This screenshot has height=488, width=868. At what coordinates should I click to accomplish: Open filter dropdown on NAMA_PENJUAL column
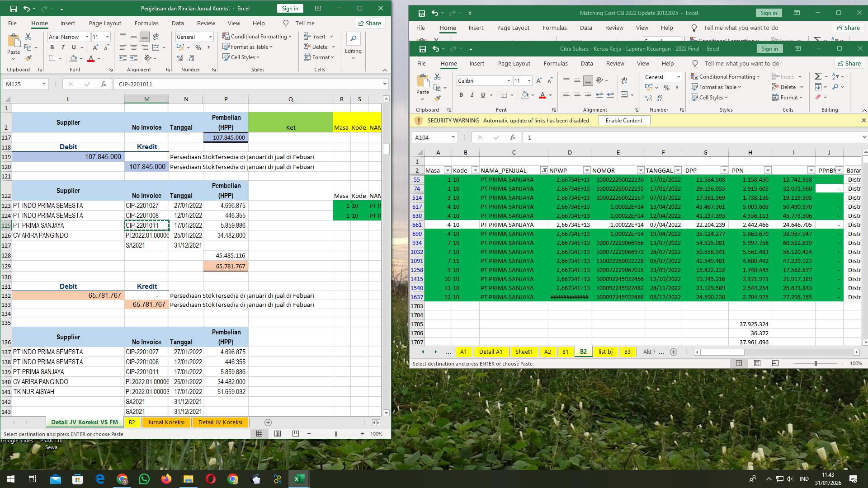(544, 170)
